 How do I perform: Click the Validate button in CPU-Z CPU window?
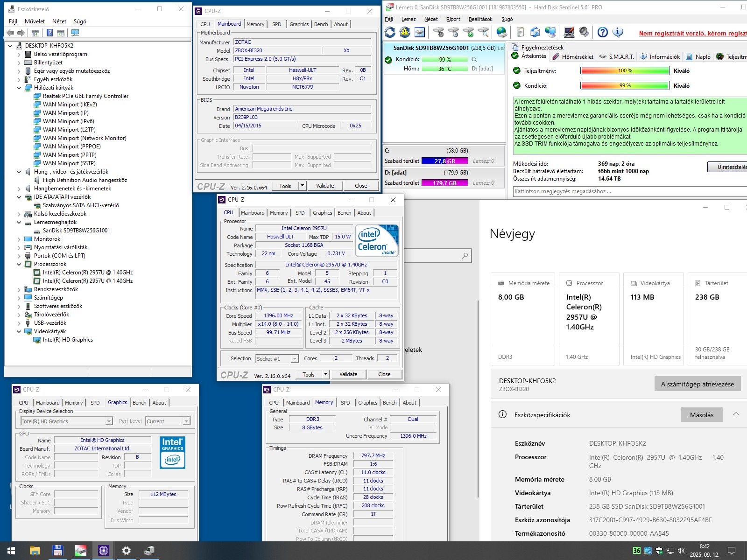click(x=348, y=374)
